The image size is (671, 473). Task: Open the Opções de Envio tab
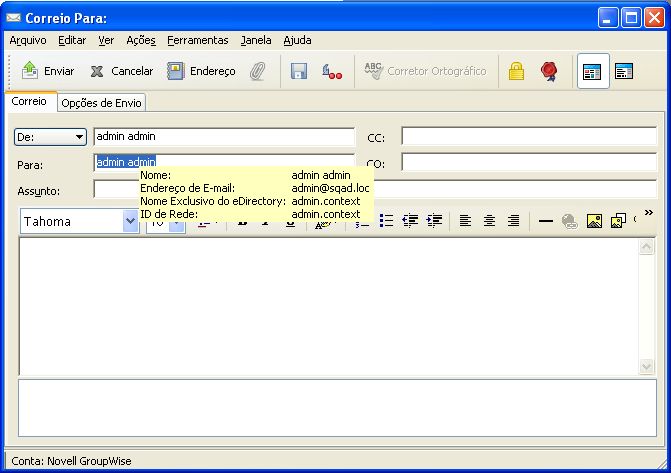pos(101,103)
